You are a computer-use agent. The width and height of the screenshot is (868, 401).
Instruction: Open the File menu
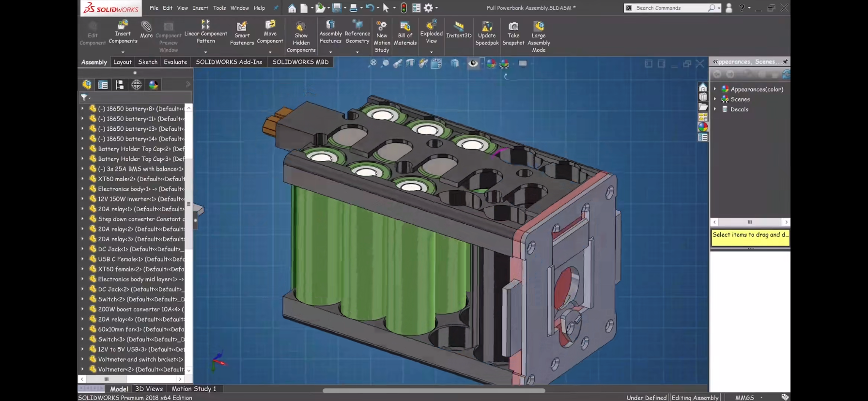154,8
